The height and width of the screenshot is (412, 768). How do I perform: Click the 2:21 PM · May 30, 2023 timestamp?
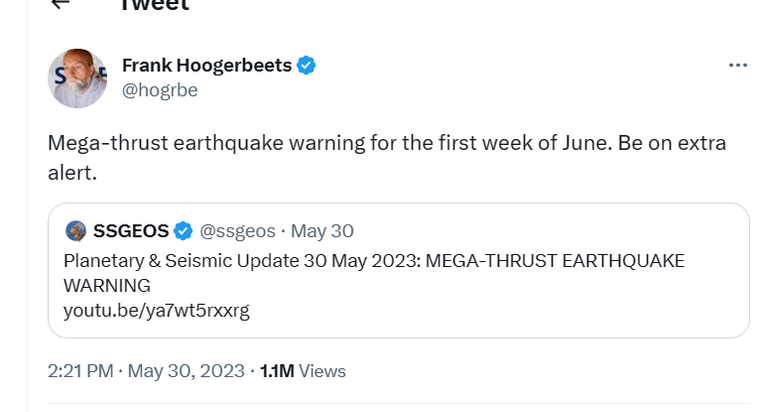point(146,371)
